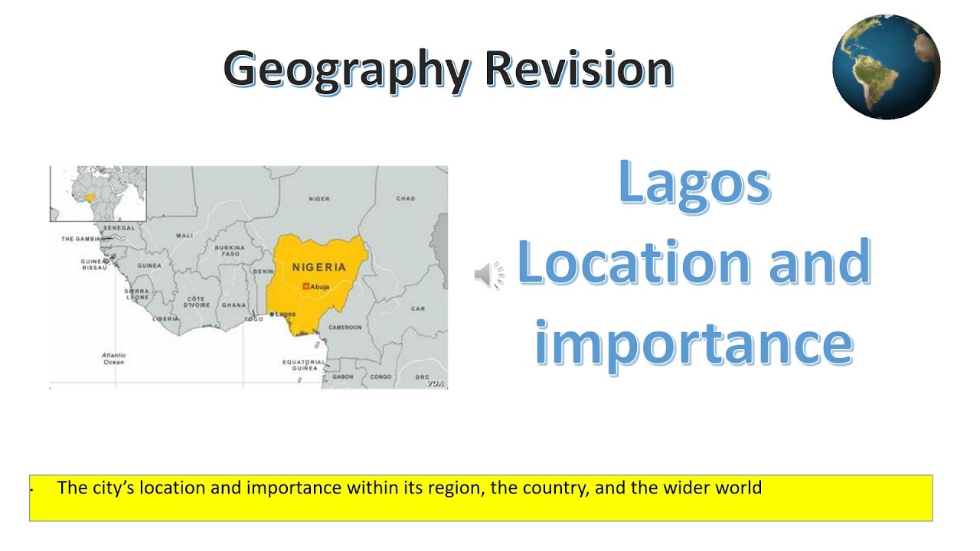Screen dimensions: 980x551
Task: Select the West Africa map image
Action: pyautogui.click(x=249, y=277)
